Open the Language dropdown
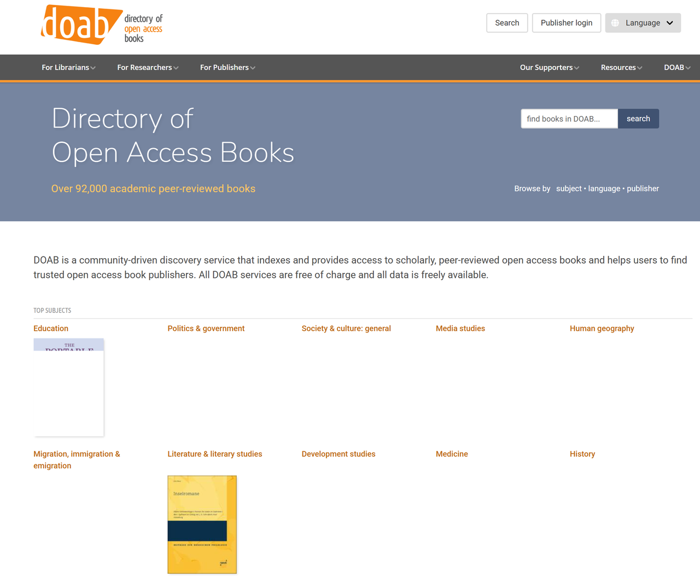 [x=643, y=23]
